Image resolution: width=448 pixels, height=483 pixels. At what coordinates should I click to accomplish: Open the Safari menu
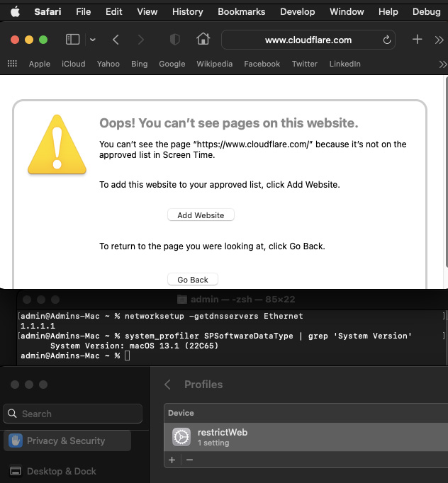[47, 12]
